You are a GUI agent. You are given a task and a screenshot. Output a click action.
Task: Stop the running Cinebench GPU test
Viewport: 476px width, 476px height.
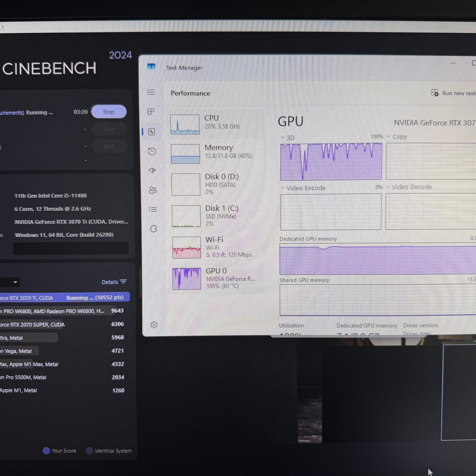point(109,112)
